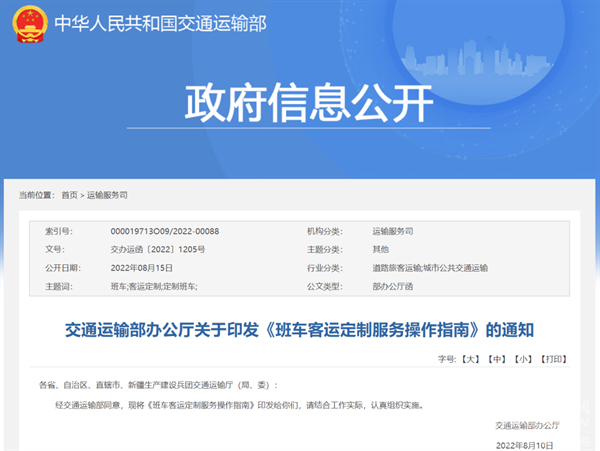Click the 打印 print button

click(553, 358)
